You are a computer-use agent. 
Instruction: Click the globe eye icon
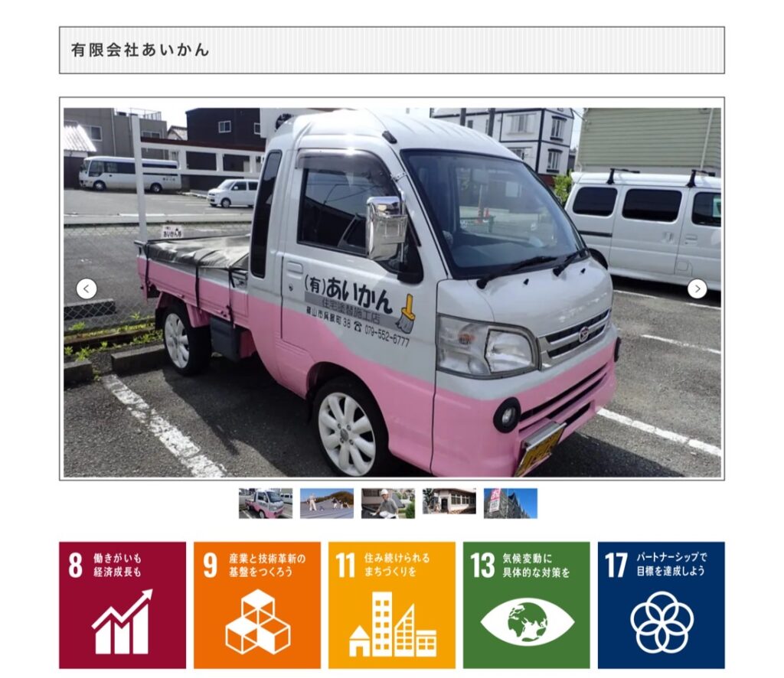[x=527, y=622]
